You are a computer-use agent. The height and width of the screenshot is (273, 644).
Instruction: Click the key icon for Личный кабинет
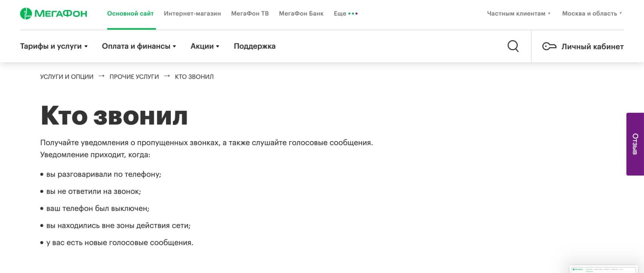(549, 46)
